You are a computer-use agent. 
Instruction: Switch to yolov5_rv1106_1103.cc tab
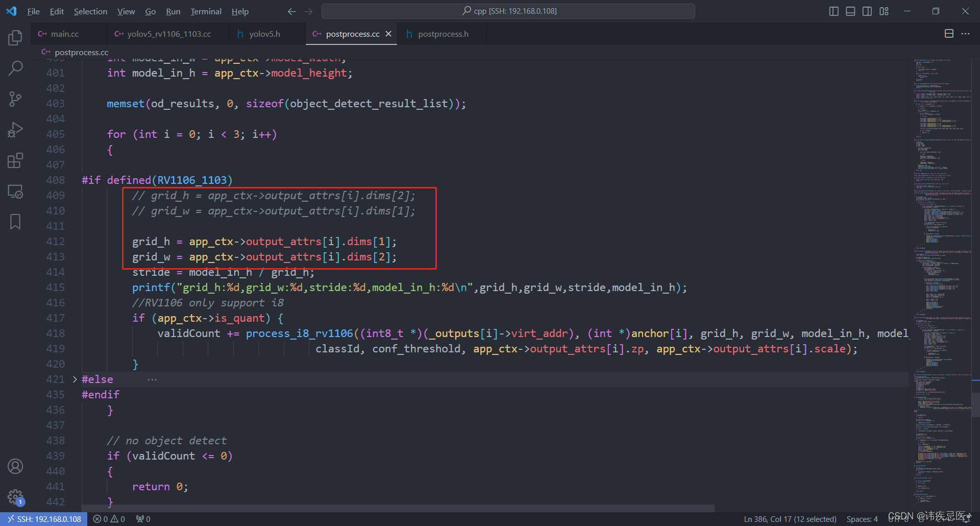168,34
